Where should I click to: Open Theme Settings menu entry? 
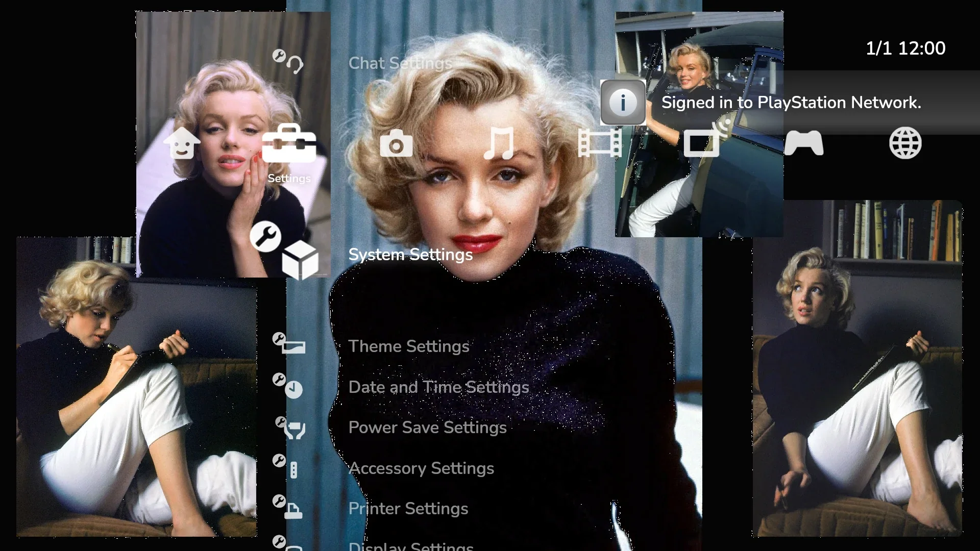click(409, 346)
